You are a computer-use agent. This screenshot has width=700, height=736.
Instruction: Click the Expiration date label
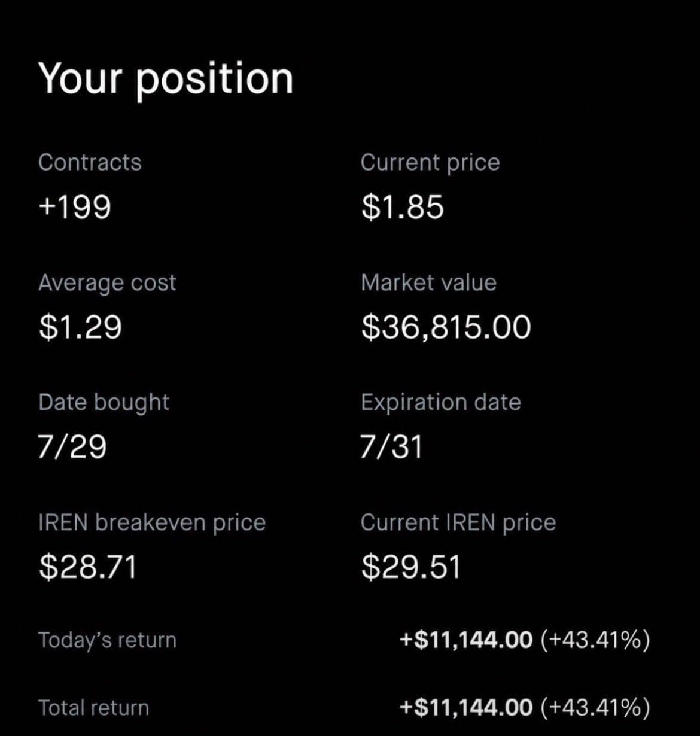pos(440,403)
